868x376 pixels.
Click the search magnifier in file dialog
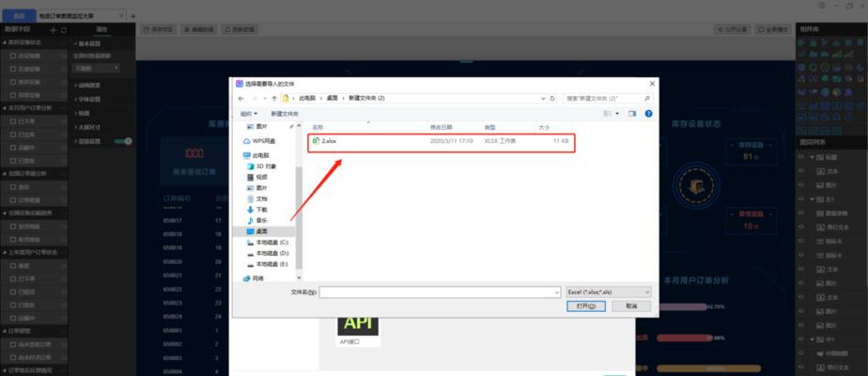(646, 99)
